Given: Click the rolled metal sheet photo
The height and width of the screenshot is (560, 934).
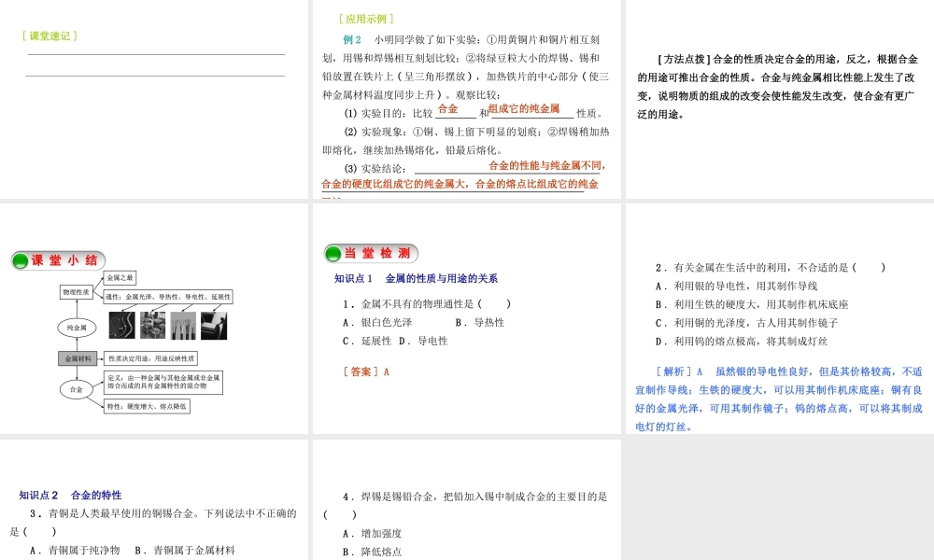Looking at the screenshot, I should pyautogui.click(x=214, y=326).
